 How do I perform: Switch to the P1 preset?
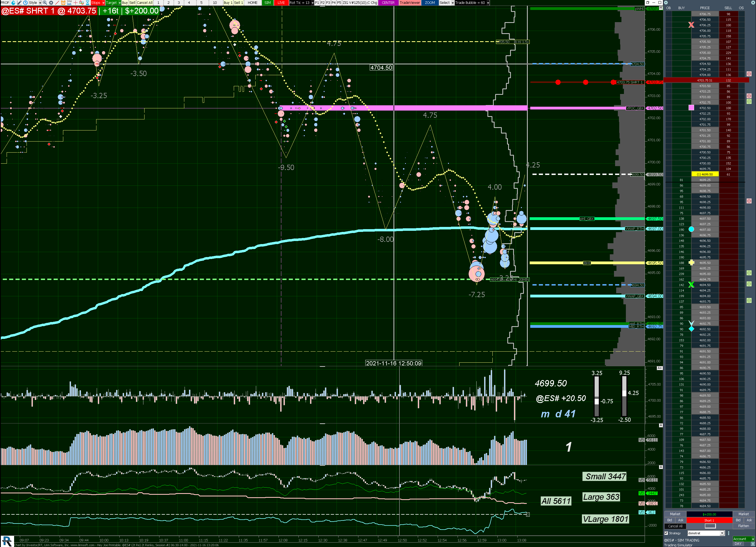point(317,3)
